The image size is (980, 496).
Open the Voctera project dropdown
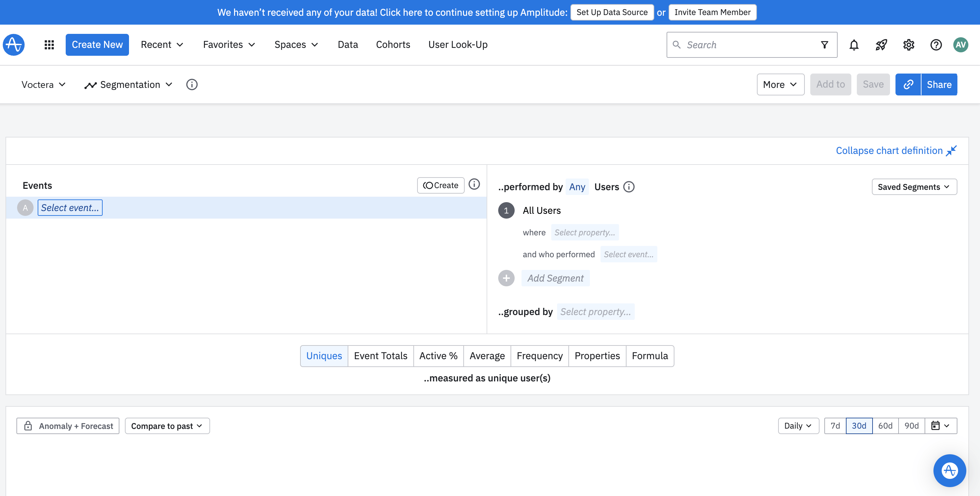pyautogui.click(x=43, y=84)
